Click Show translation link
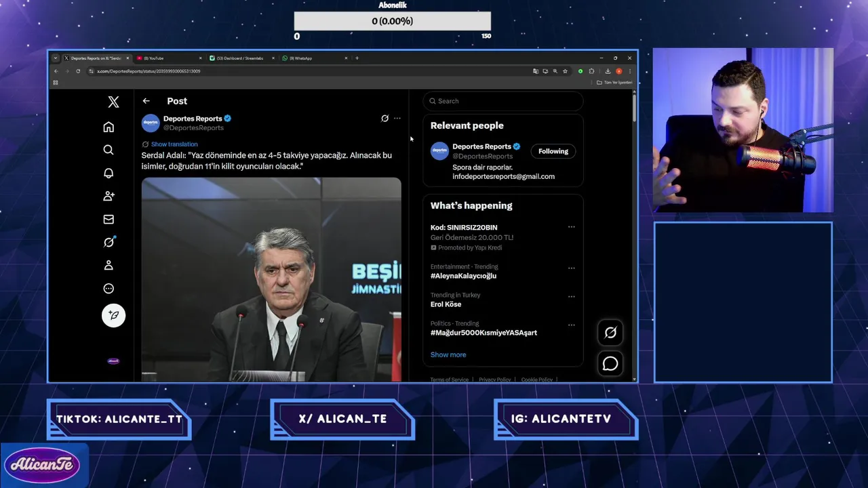Viewport: 868px width, 488px height. 174,144
